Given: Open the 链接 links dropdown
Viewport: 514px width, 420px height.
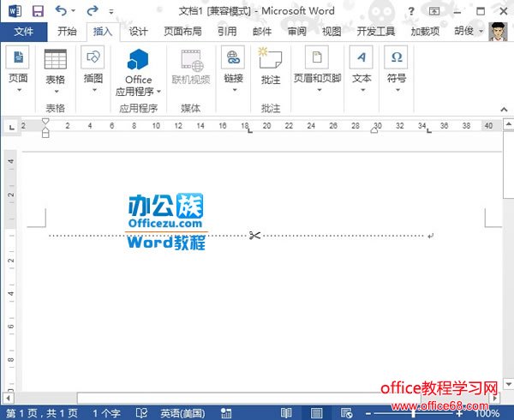Looking at the screenshot, I should pos(233,69).
